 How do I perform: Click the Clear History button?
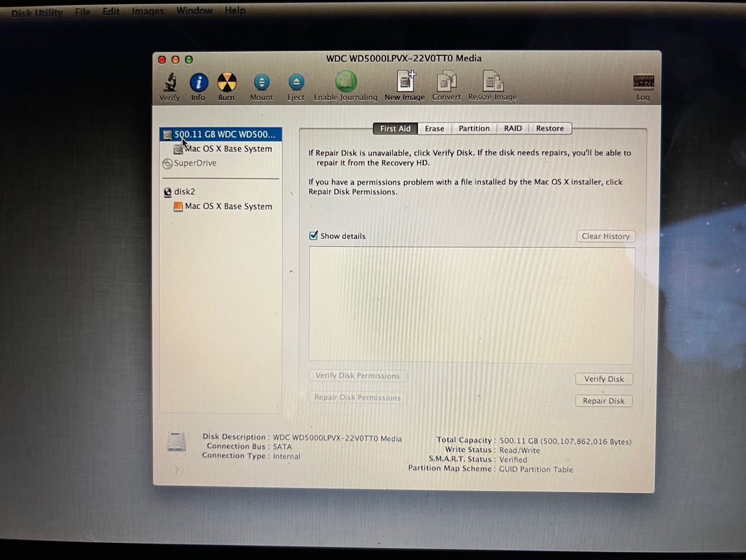pos(606,236)
